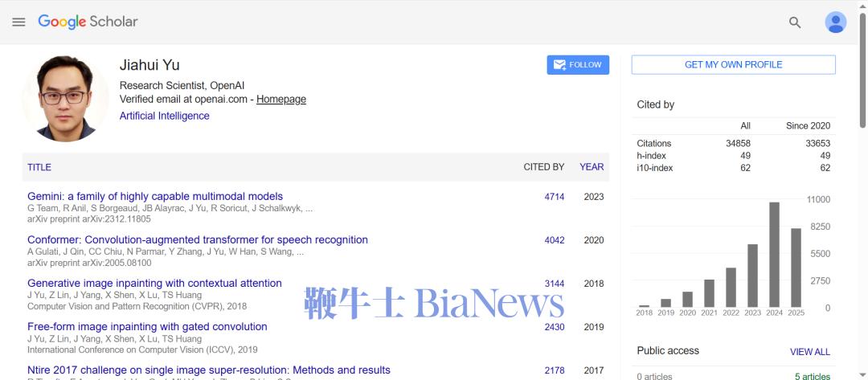Click the Google Scholar logo
This screenshot has height=380, width=868.
[x=88, y=22]
